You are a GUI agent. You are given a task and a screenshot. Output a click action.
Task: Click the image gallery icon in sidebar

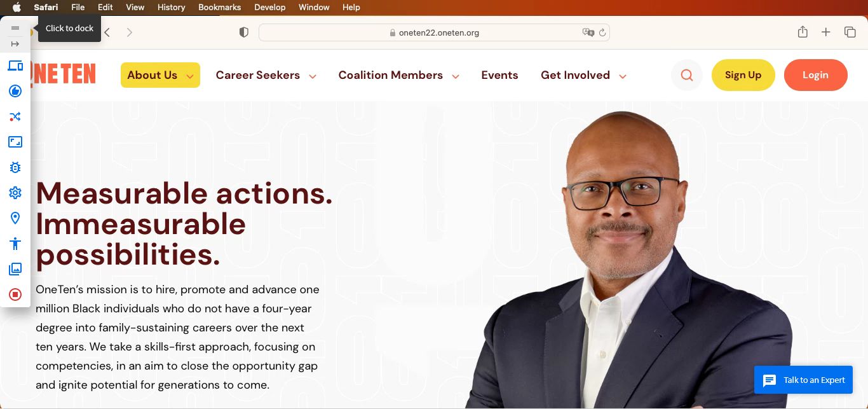coord(15,269)
